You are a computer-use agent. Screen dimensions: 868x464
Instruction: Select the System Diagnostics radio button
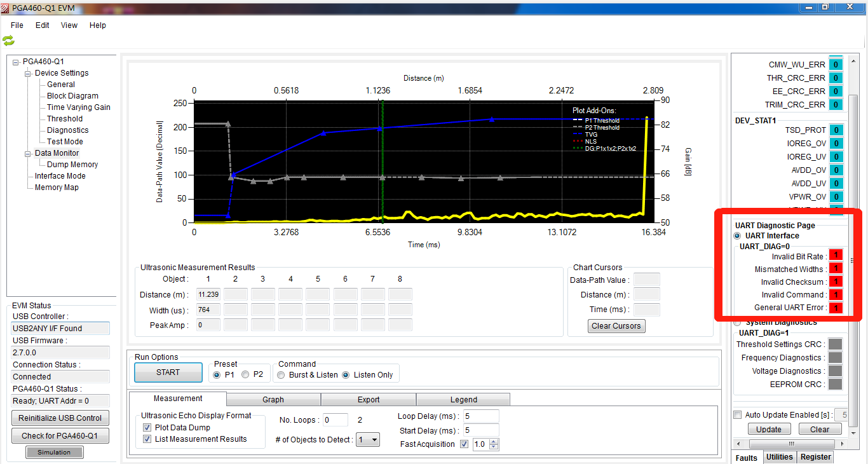tap(736, 322)
